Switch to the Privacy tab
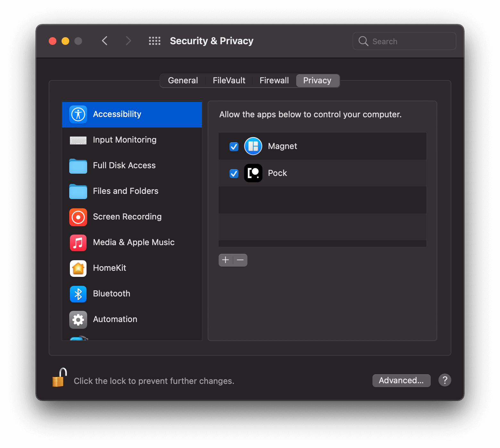 (x=317, y=80)
